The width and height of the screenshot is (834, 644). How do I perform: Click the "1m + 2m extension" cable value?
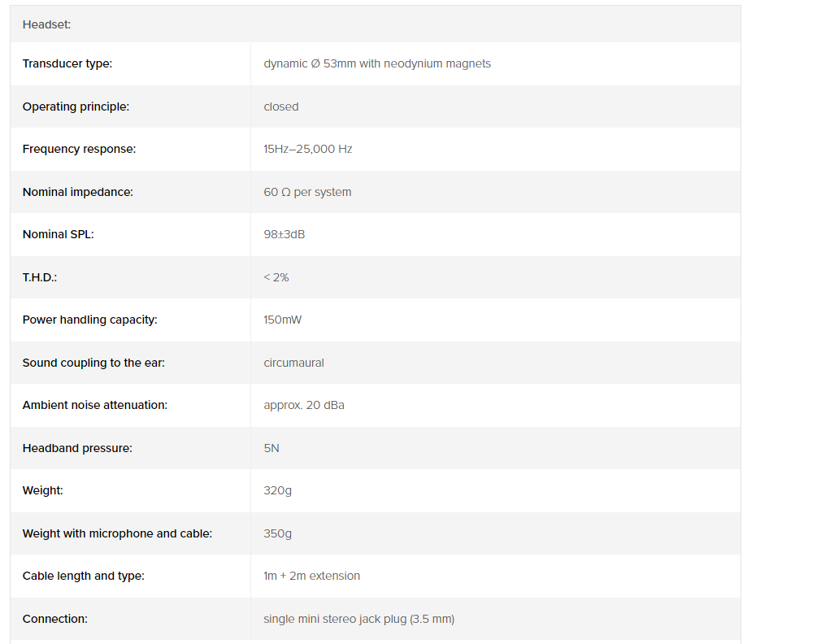click(311, 576)
